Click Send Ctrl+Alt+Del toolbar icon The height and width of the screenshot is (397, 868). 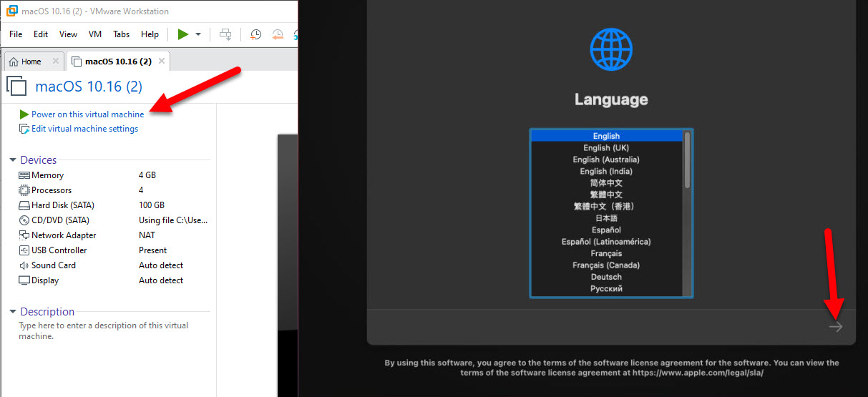[x=225, y=34]
